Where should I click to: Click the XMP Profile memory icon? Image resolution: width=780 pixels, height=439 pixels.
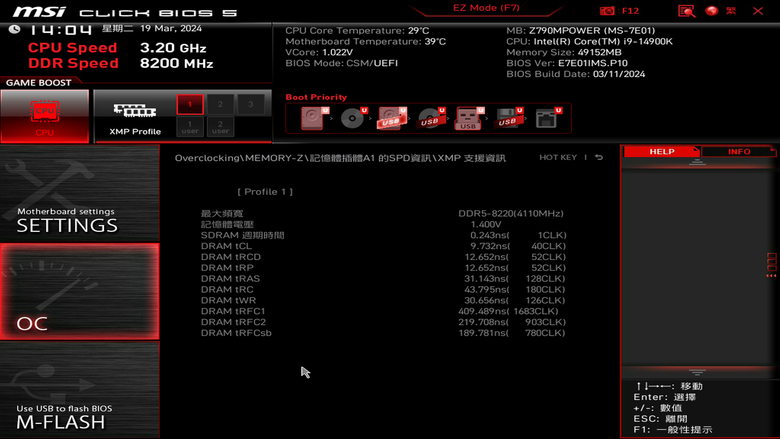(135, 110)
